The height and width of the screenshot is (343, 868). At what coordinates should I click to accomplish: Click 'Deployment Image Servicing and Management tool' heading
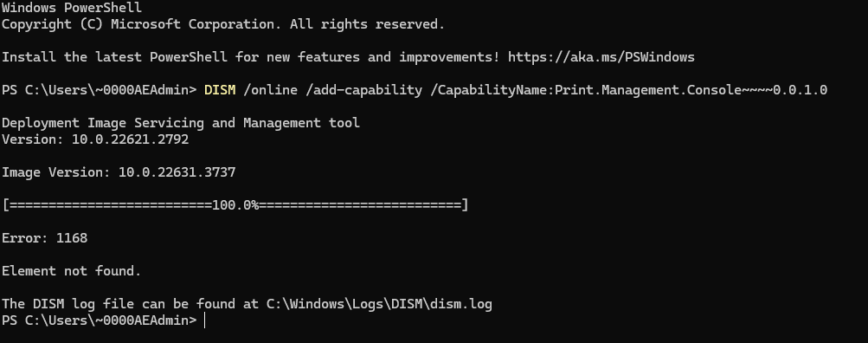pyautogui.click(x=181, y=122)
